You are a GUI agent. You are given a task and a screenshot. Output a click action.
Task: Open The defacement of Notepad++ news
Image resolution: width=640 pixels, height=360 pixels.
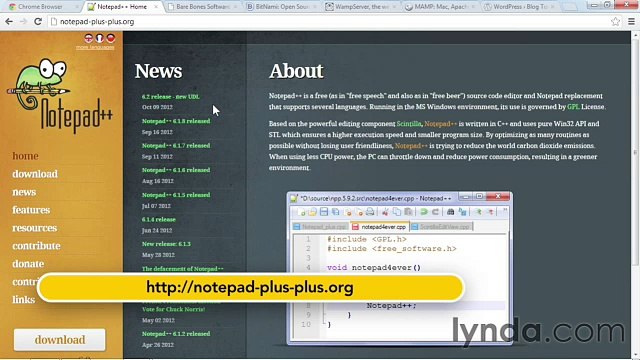click(182, 269)
